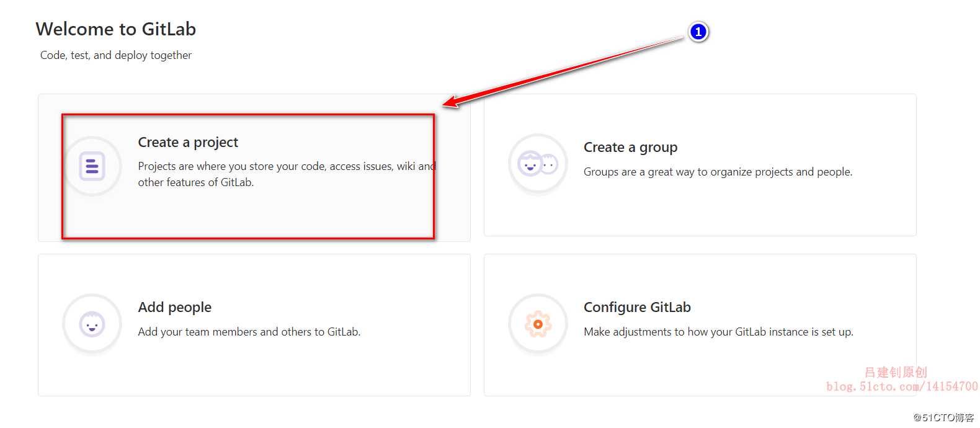Screen dimensions: 980x428
Task: Click the Create a group faces icon
Action: [538, 164]
